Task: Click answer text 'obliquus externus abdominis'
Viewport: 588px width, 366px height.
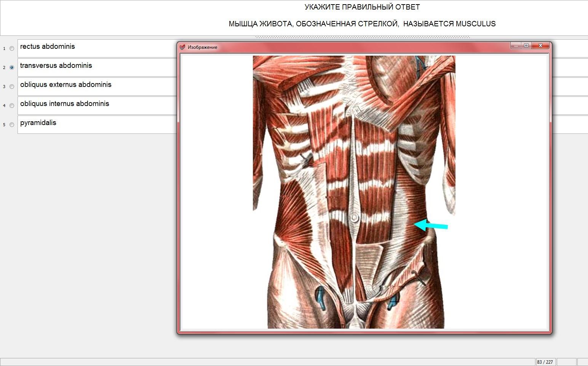Action: [x=66, y=85]
